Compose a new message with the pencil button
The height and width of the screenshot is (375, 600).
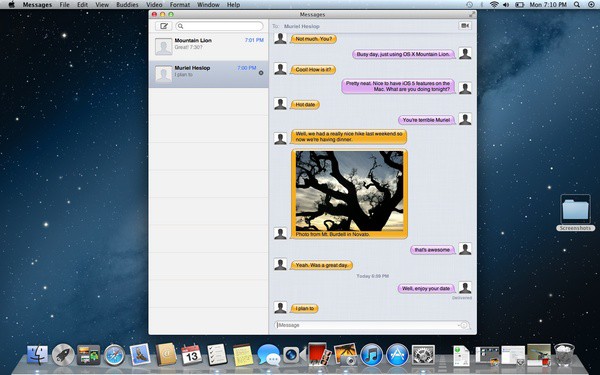pos(163,26)
